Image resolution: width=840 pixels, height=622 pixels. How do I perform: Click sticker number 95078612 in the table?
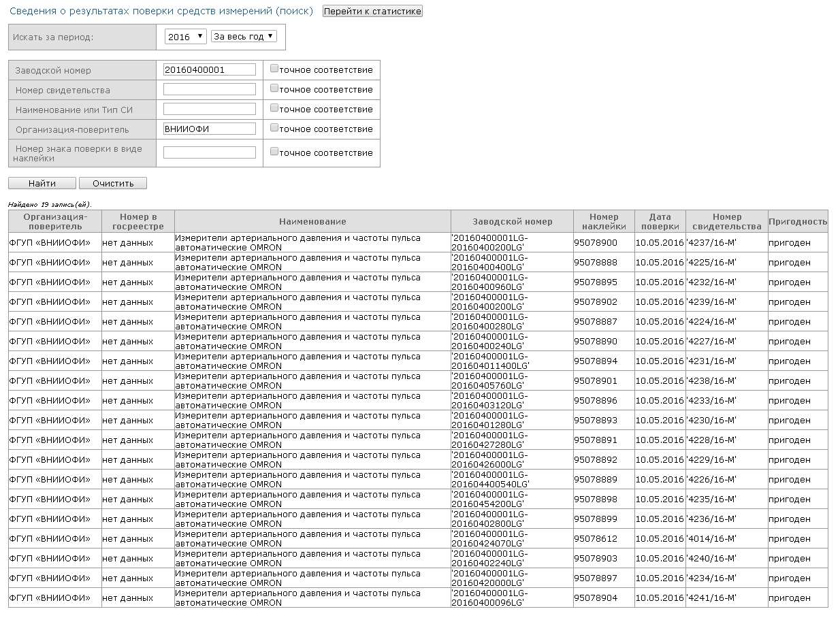coord(596,539)
